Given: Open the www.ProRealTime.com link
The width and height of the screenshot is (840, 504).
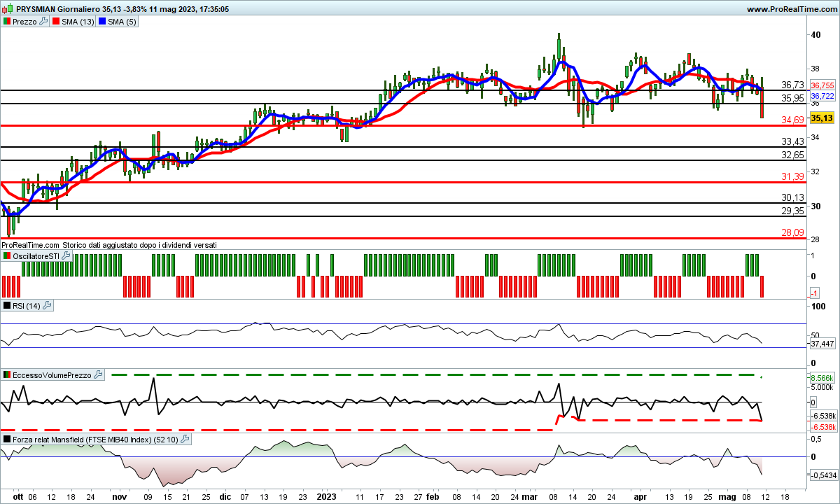Looking at the screenshot, I should [791, 10].
